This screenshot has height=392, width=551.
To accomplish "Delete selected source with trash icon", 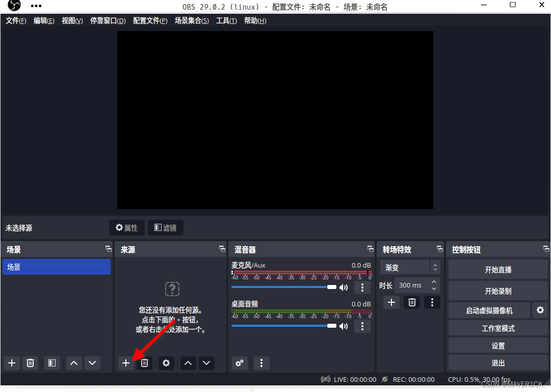I will (x=144, y=363).
